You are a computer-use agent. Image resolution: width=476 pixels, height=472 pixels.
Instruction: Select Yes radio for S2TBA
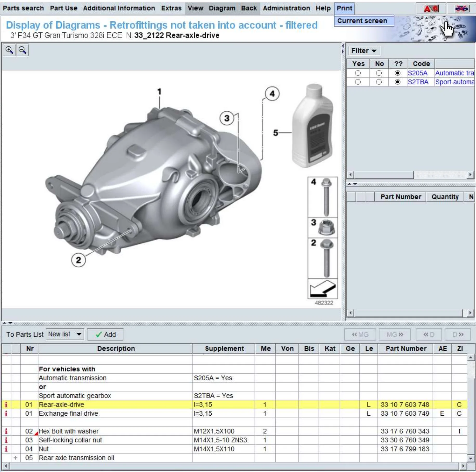[358, 82]
